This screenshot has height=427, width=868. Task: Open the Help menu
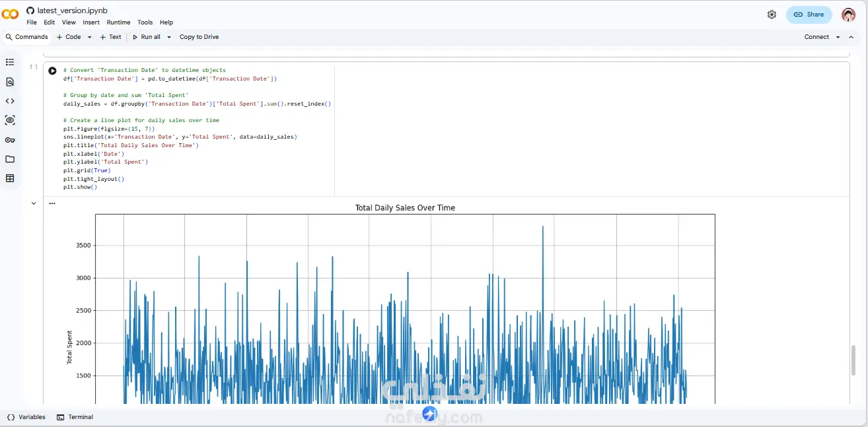[x=166, y=22]
